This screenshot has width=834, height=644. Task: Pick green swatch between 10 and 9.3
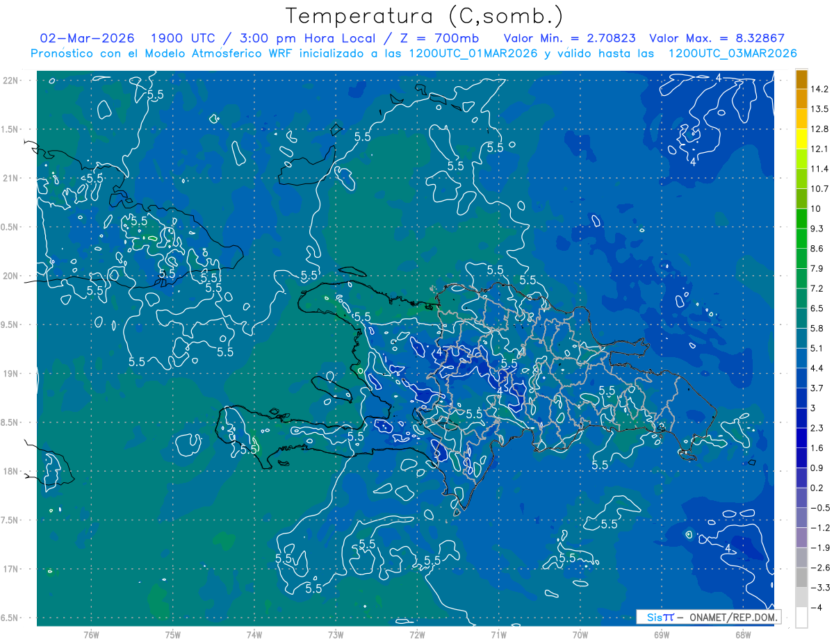(801, 219)
